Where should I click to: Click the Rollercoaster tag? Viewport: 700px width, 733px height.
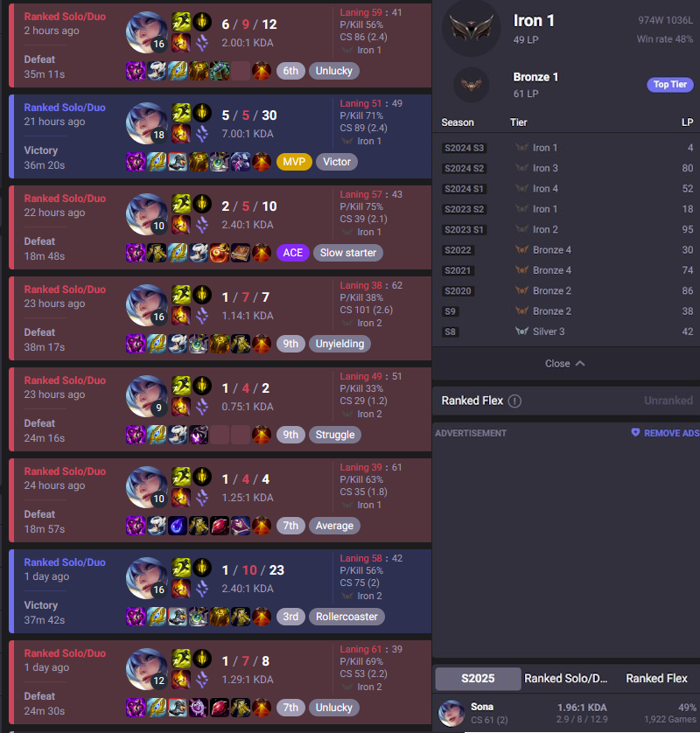point(346,617)
